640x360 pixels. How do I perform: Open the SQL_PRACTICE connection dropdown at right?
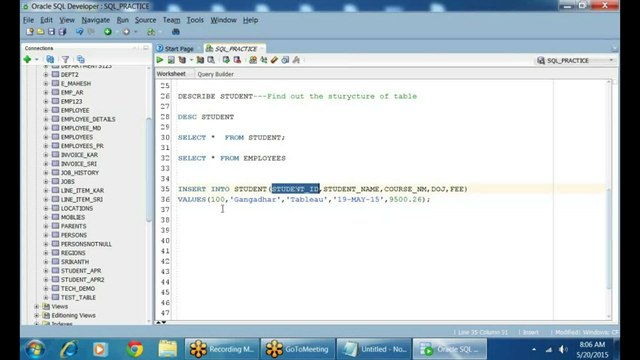coord(611,60)
